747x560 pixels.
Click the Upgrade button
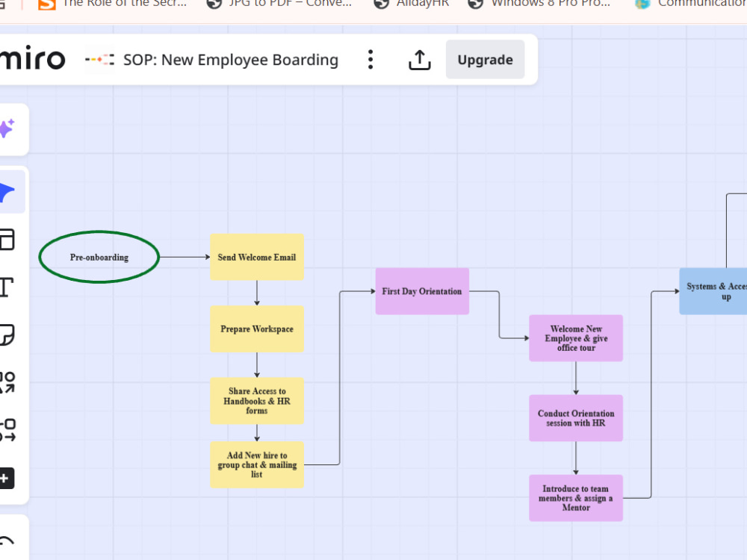coord(485,60)
